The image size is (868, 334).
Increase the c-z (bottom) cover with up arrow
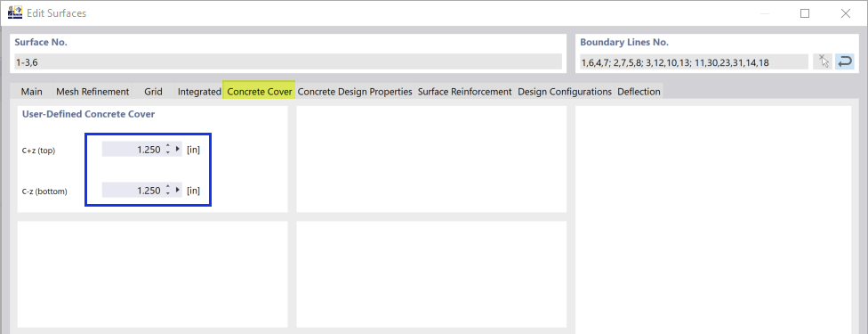pyautogui.click(x=168, y=187)
